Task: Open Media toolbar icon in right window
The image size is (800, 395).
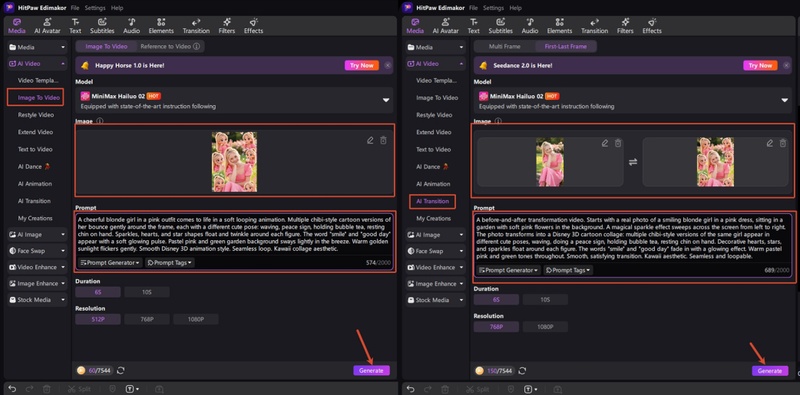Action: [415, 26]
